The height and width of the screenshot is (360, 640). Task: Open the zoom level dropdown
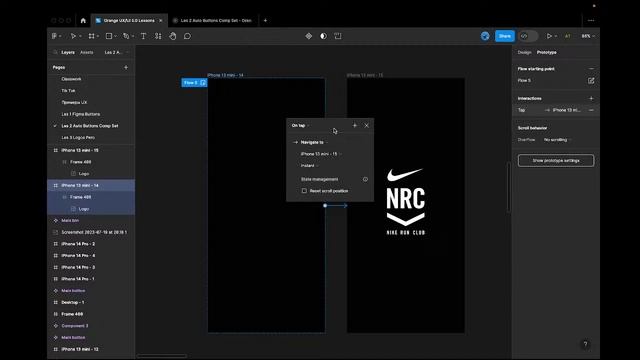(588, 36)
